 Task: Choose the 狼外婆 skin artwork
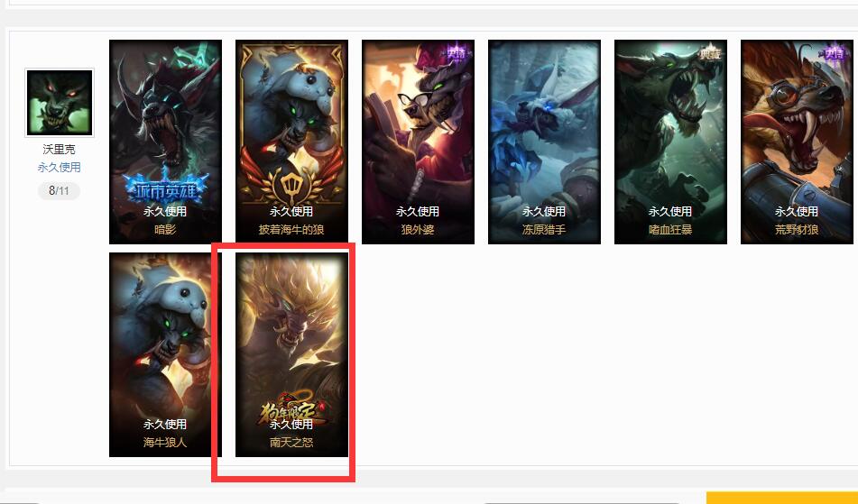(418, 142)
